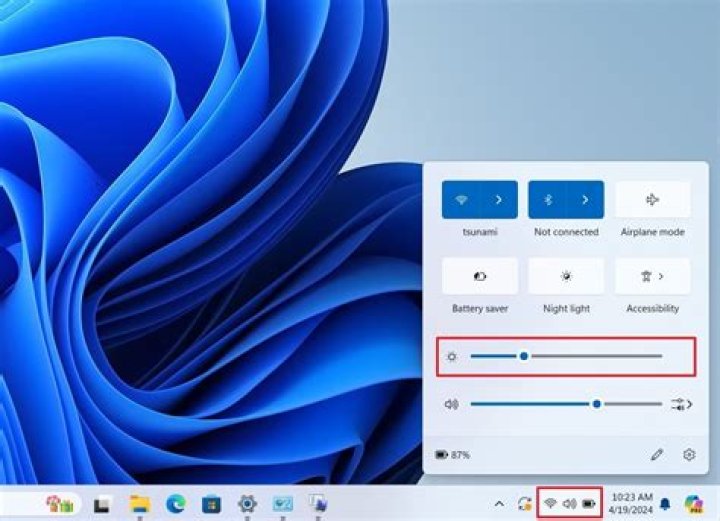Click the search box highlight icon on taskbar
The width and height of the screenshot is (720, 521).
click(60, 504)
